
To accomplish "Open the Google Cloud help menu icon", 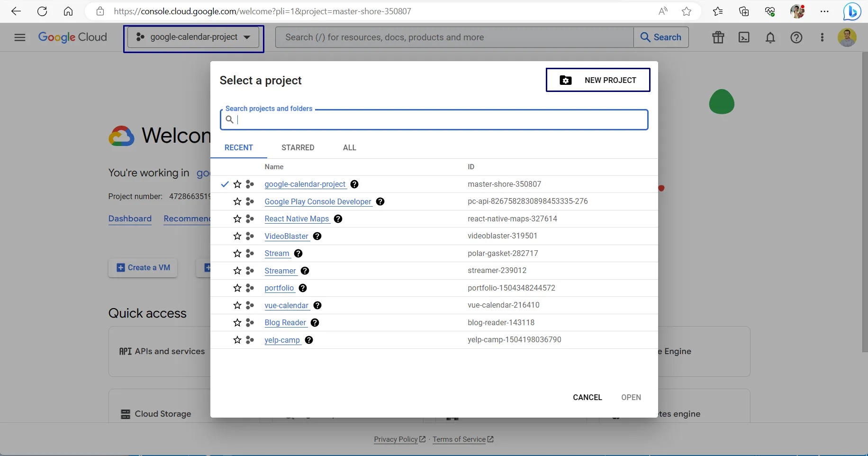I will pos(796,37).
